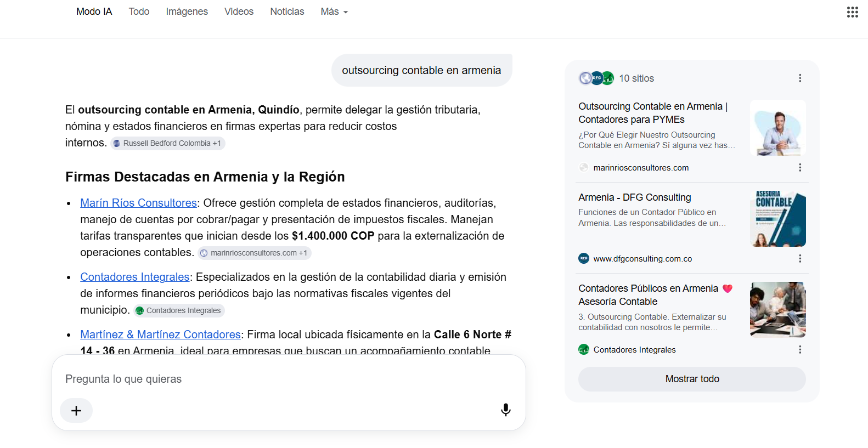
Task: Click the marinriosconsultores.com favicon
Action: pos(584,168)
